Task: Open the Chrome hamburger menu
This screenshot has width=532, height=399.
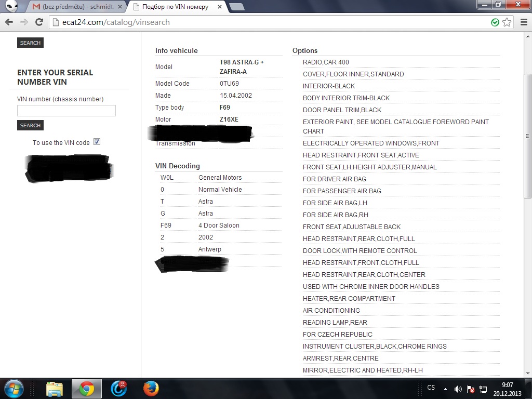Action: pyautogui.click(x=523, y=22)
